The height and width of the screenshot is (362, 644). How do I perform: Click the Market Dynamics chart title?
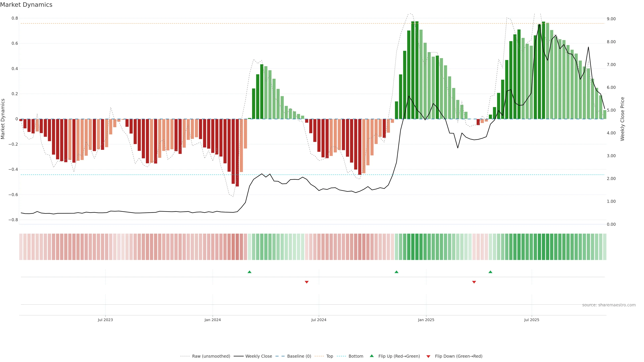point(26,5)
